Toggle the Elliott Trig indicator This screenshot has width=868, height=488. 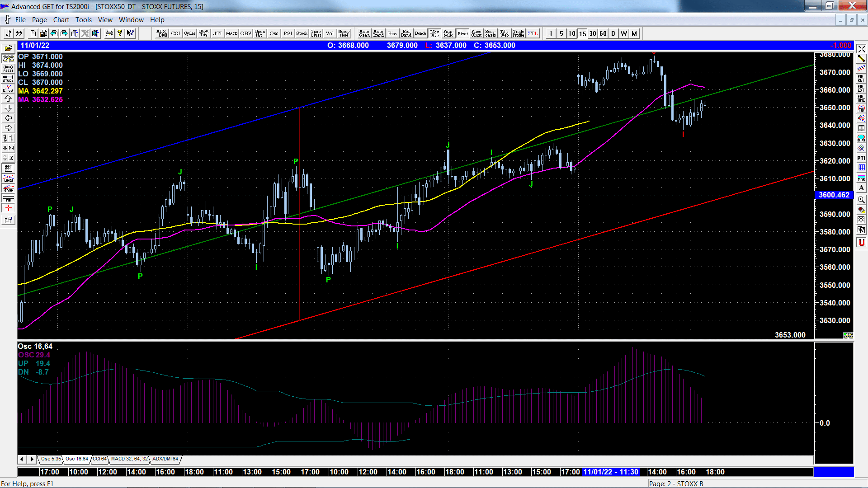[204, 33]
